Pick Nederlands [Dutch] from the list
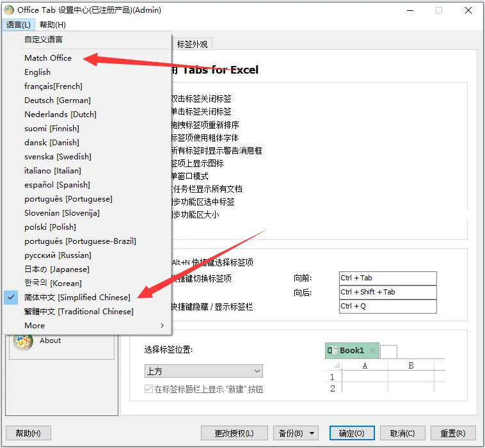The image size is (485, 448). pos(60,114)
